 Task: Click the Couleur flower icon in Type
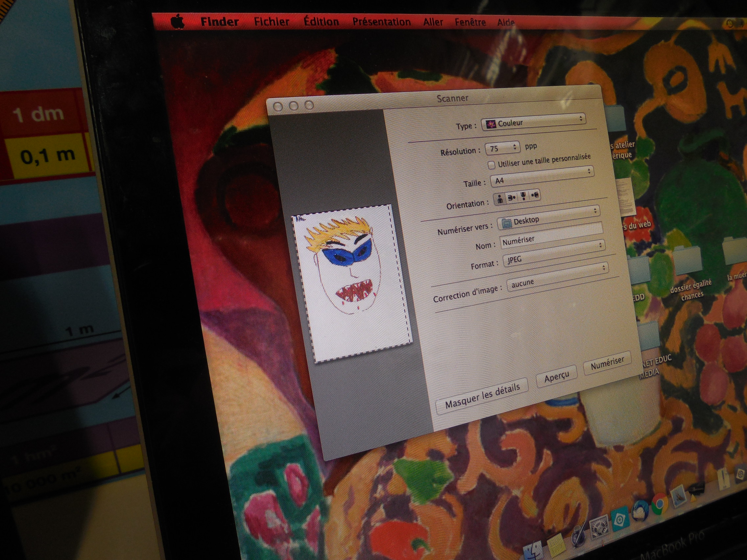pos(491,125)
